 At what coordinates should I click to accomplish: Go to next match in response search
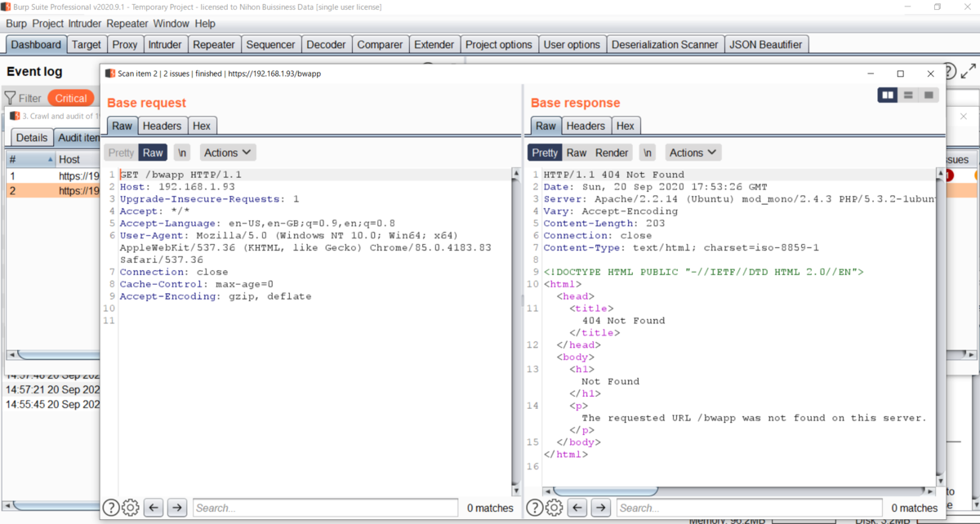click(x=601, y=508)
